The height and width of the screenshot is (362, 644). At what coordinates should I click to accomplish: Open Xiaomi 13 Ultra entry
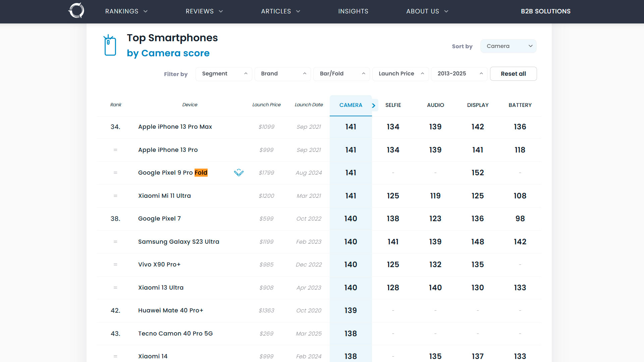coord(161,288)
